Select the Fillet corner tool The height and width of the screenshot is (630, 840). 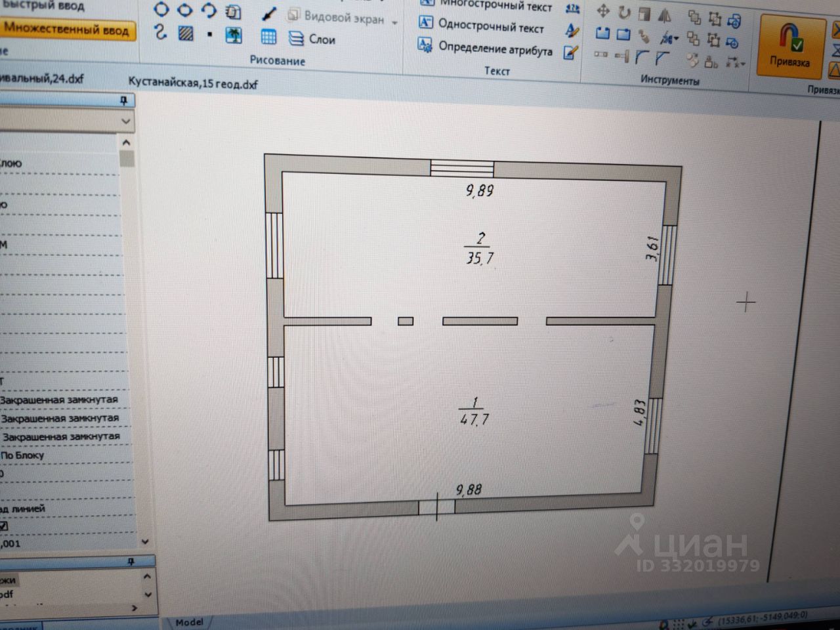point(642,58)
